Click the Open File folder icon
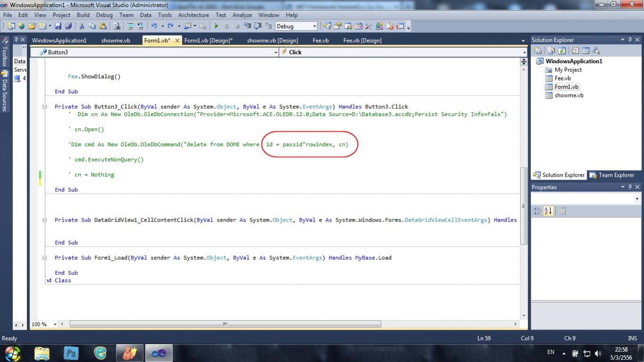The height and width of the screenshot is (362, 644). click(x=32, y=26)
